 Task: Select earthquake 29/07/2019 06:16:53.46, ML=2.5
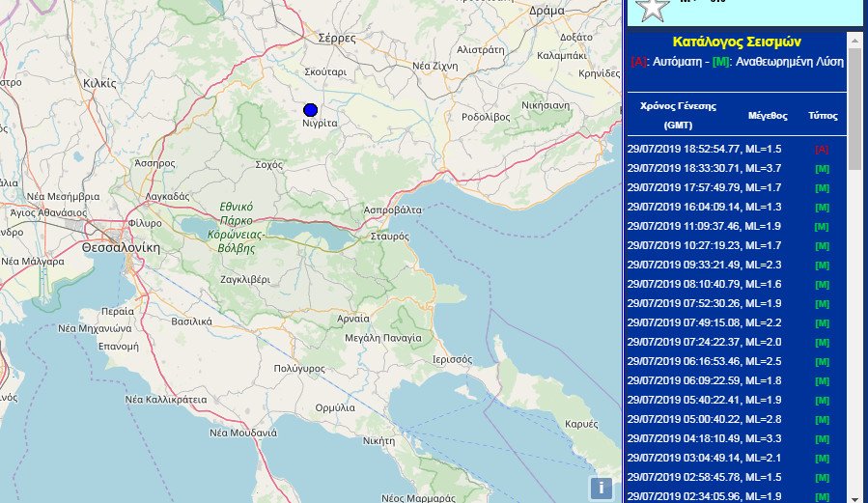tap(704, 361)
